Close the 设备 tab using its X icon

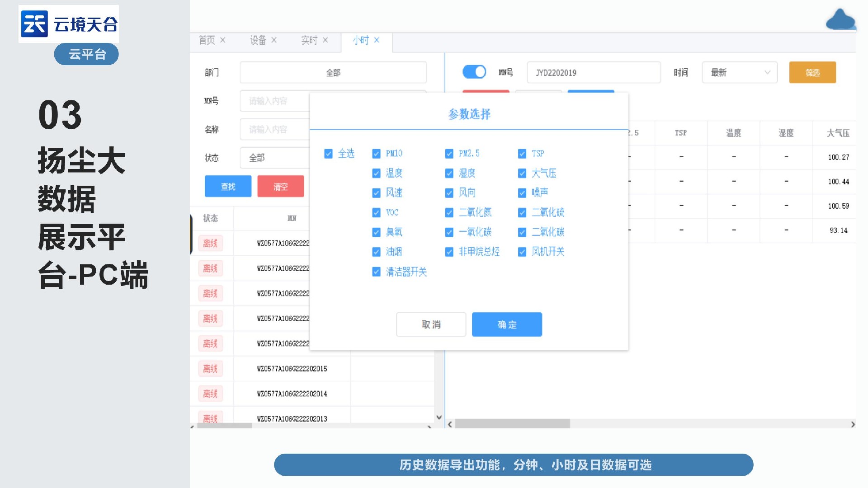pyautogui.click(x=274, y=40)
